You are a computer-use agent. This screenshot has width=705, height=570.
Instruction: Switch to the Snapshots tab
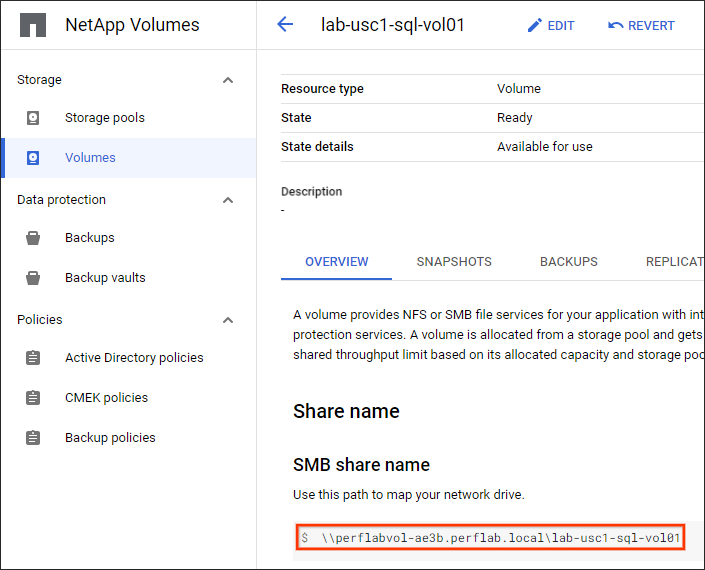pos(454,262)
